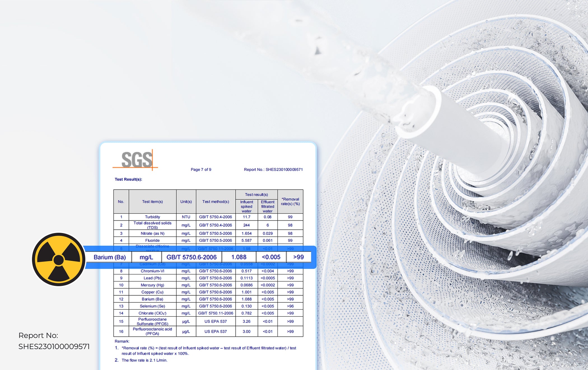
Task: Click the 'Effluent filtrated water' column header
Action: [268, 206]
